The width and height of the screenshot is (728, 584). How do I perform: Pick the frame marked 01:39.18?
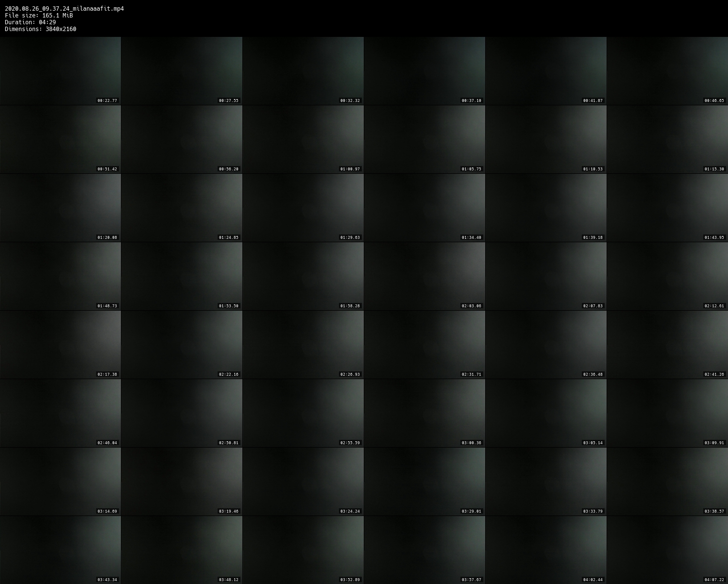(x=546, y=208)
